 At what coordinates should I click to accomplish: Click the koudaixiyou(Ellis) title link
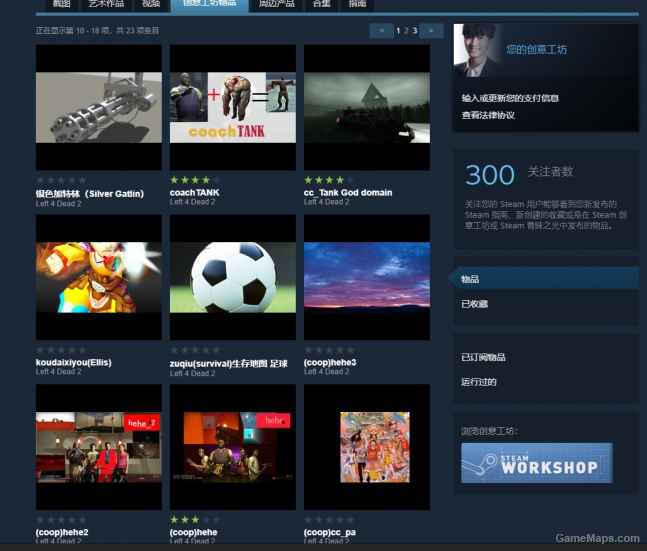tap(73, 362)
